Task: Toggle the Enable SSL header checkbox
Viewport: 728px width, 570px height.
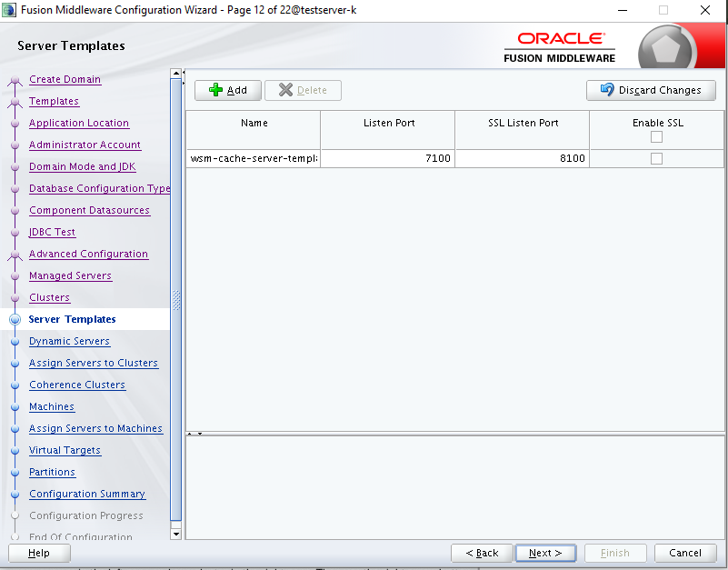Action: pos(656,137)
